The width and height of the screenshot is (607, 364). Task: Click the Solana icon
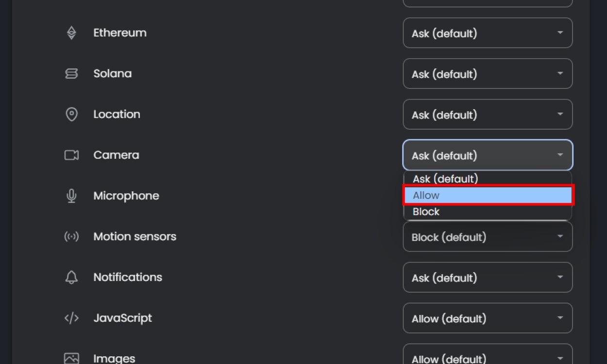71,74
